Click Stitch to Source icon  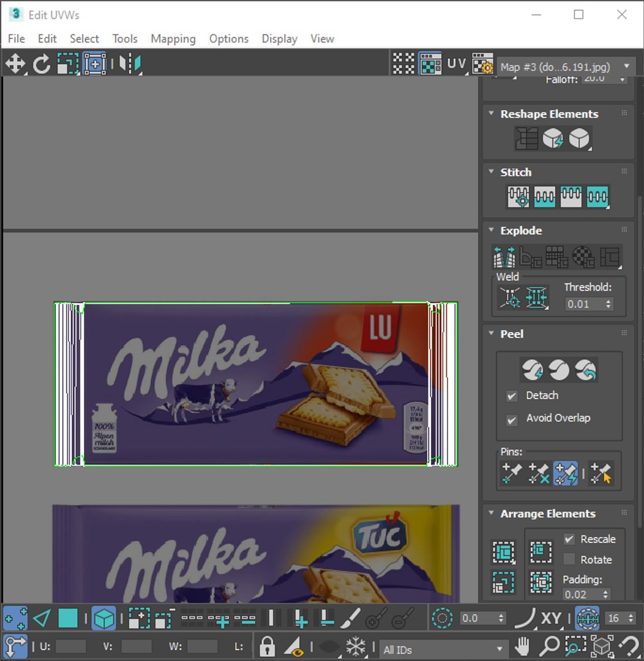click(571, 197)
